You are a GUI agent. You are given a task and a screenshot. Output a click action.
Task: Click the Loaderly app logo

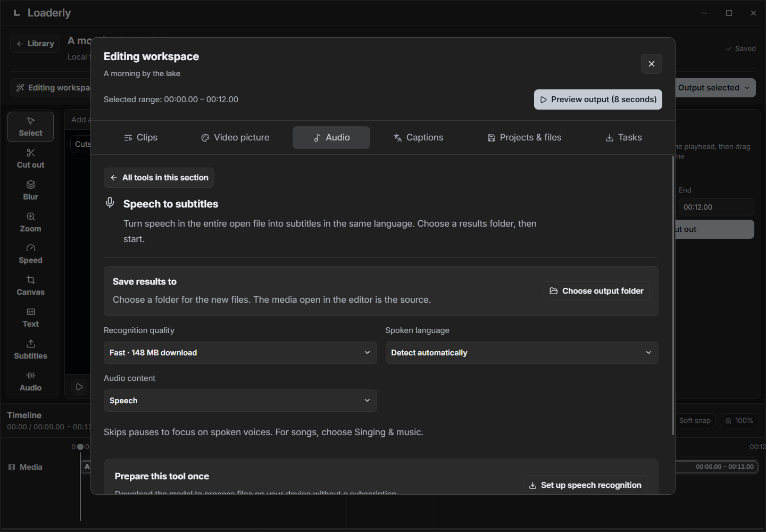tap(17, 13)
